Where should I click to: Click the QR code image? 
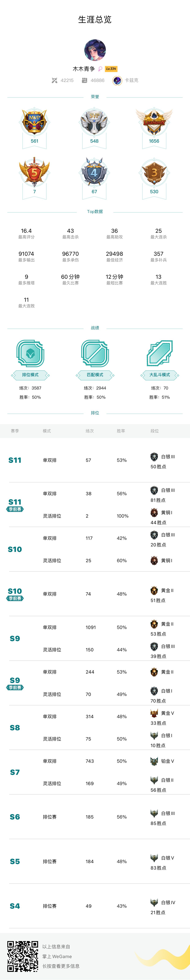pyautogui.click(x=23, y=956)
